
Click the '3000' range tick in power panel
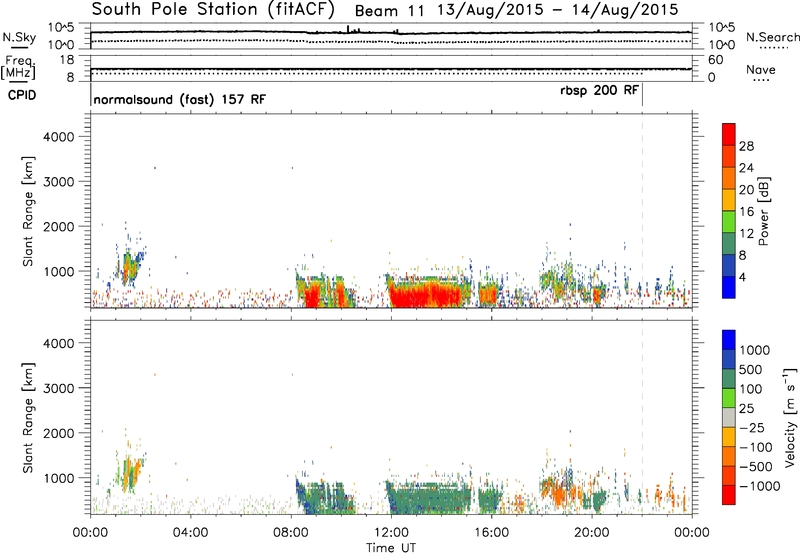click(58, 182)
